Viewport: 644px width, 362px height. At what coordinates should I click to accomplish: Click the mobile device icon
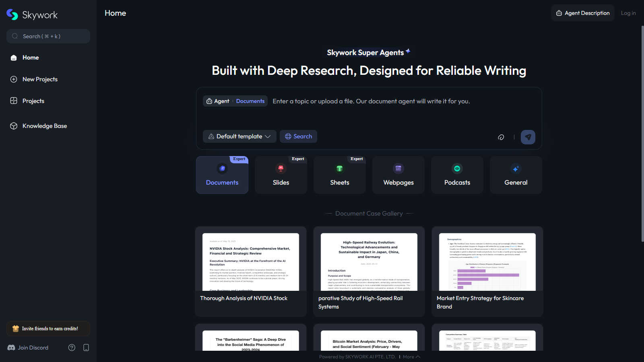[x=86, y=348]
